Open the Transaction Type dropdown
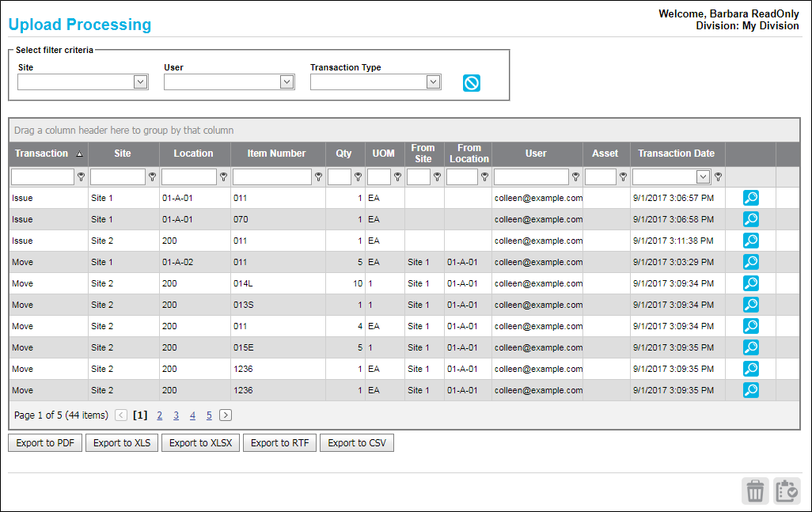This screenshot has width=812, height=512. pos(434,82)
